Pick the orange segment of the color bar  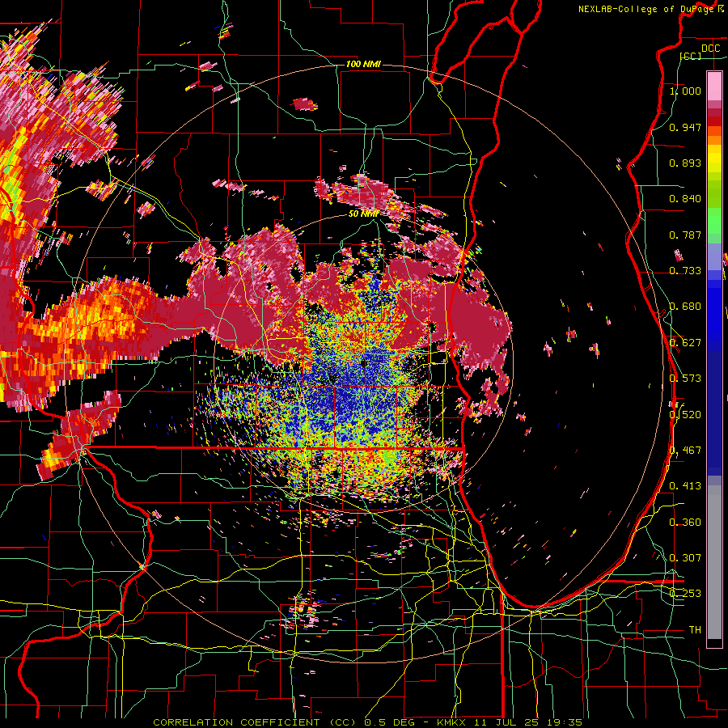coord(714,136)
